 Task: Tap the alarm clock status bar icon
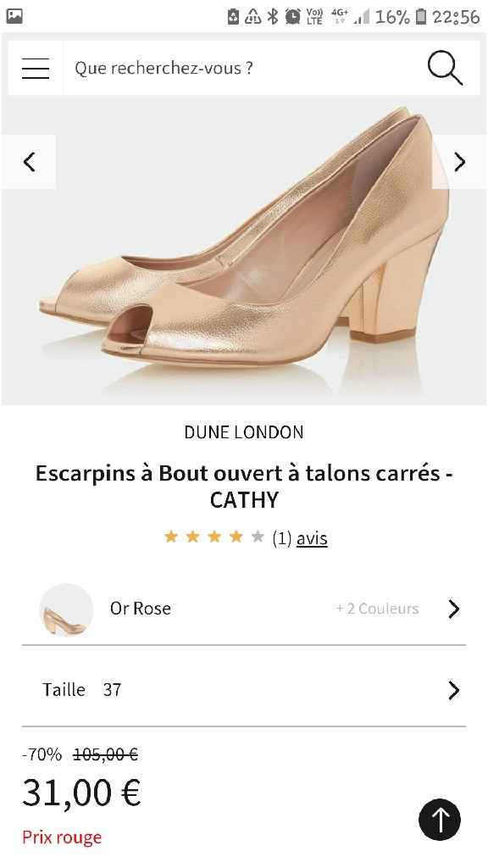[x=291, y=14]
